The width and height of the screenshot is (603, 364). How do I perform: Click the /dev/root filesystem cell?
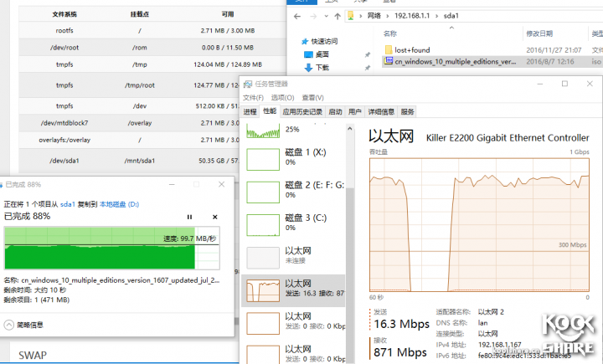(64, 48)
